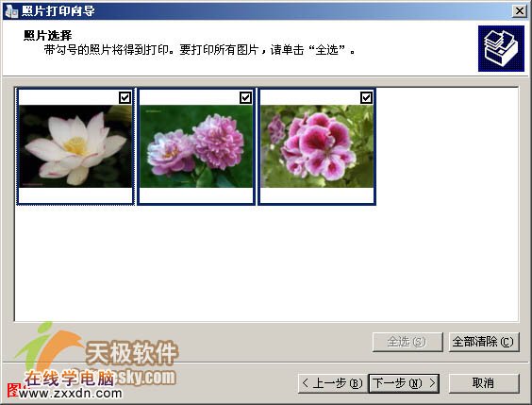Click the 照片选择 heading
The height and width of the screenshot is (405, 532).
(48, 35)
